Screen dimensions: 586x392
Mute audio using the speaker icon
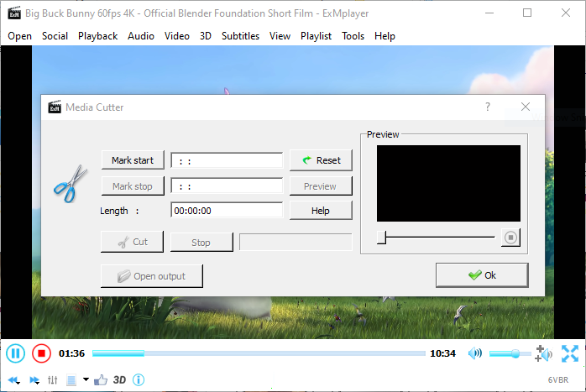474,353
